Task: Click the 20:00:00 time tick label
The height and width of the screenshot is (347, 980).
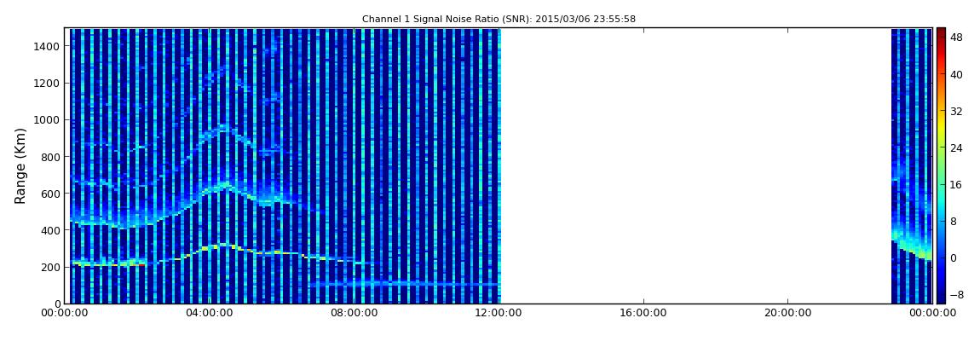Action: pos(787,313)
